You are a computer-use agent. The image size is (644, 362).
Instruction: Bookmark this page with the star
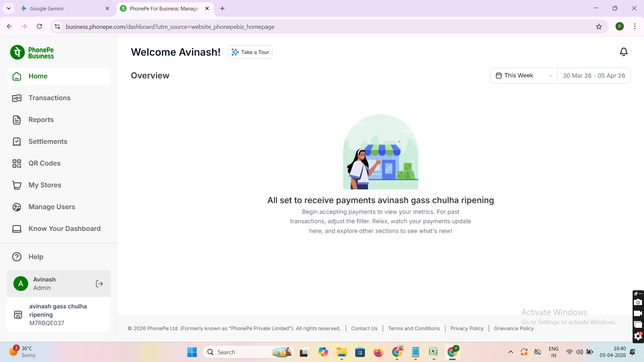599,26
